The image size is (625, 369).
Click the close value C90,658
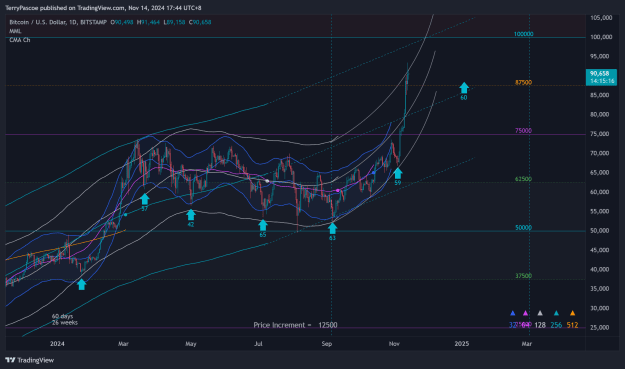point(200,22)
